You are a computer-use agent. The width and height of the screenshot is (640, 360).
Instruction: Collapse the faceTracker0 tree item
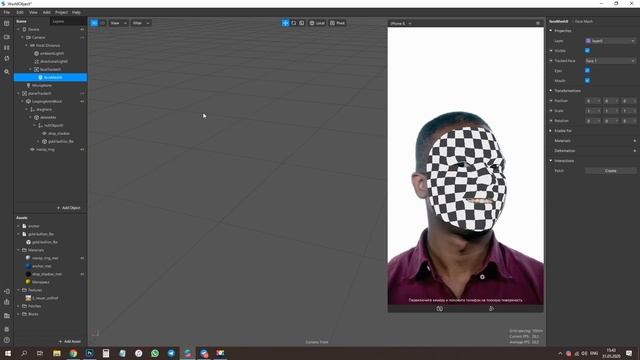pyautogui.click(x=31, y=69)
